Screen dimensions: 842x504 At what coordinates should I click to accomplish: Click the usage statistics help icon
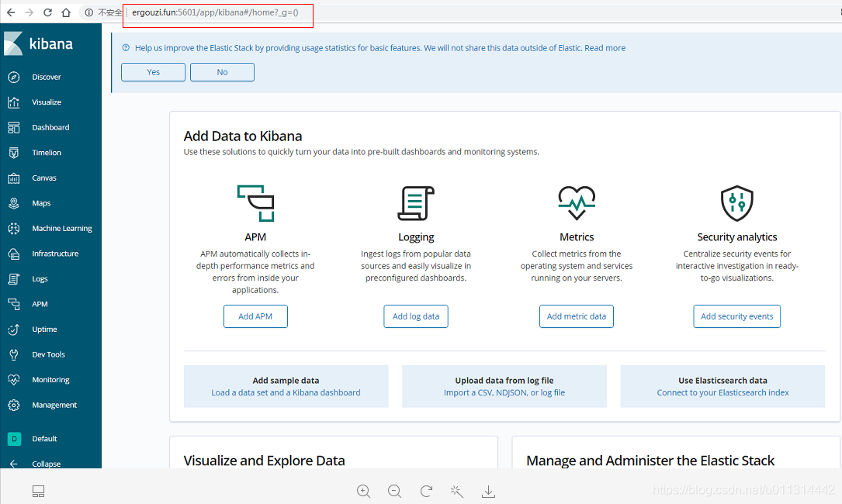point(126,48)
